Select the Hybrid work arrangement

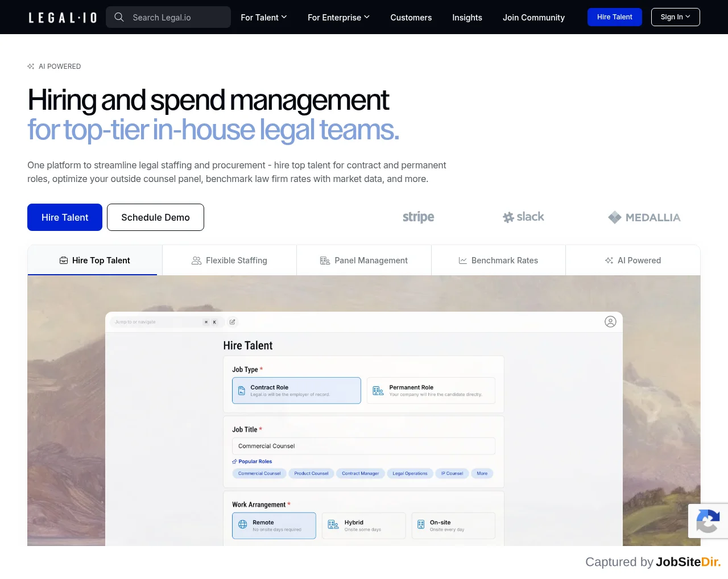[x=364, y=526]
